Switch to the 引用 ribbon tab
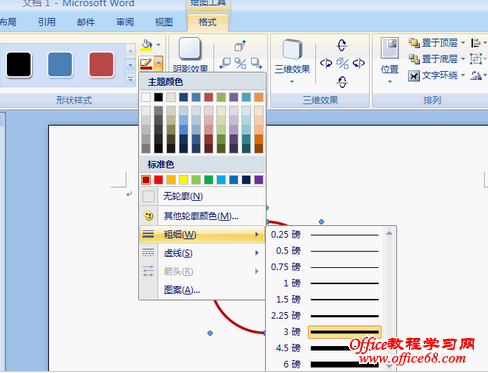 point(47,22)
